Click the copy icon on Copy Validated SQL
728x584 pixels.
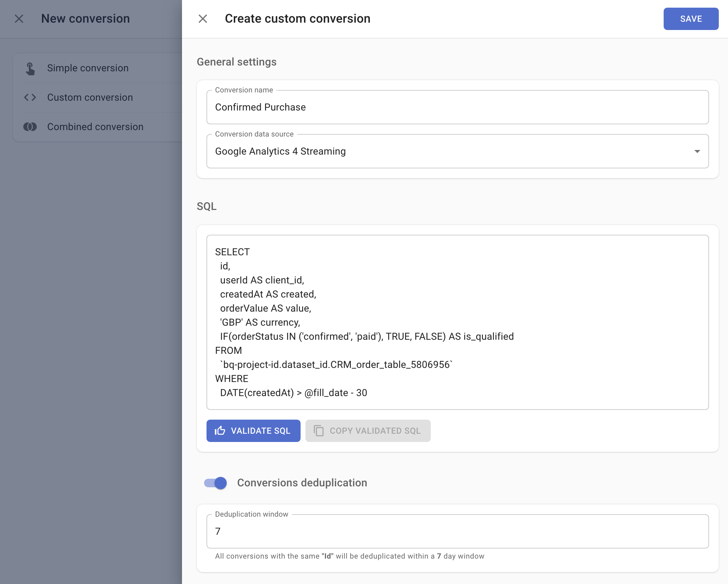pos(318,430)
